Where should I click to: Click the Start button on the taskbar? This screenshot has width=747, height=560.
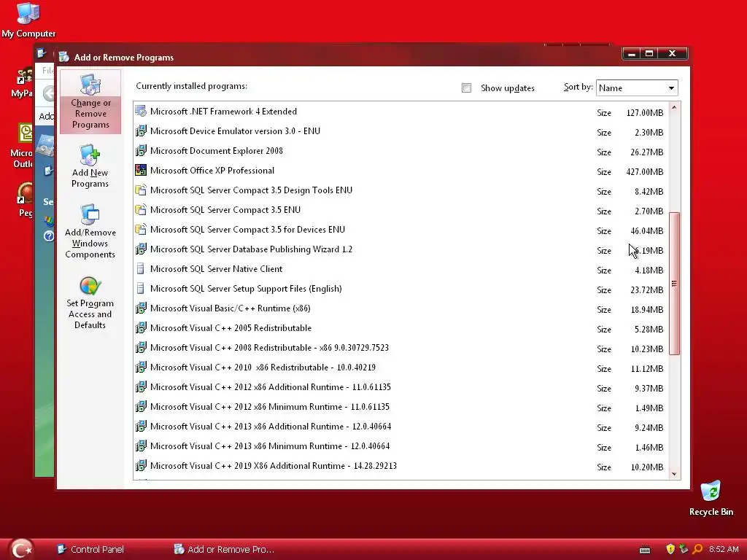tap(20, 549)
